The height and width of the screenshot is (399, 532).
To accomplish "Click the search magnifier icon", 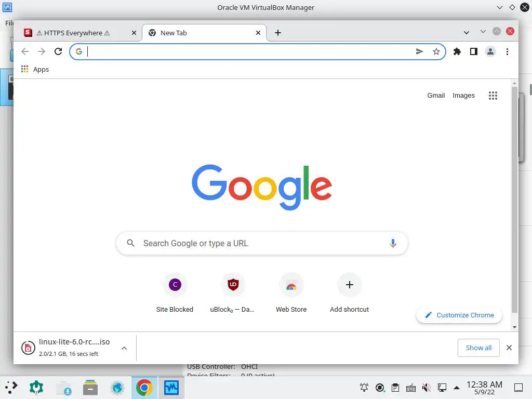I will (130, 243).
